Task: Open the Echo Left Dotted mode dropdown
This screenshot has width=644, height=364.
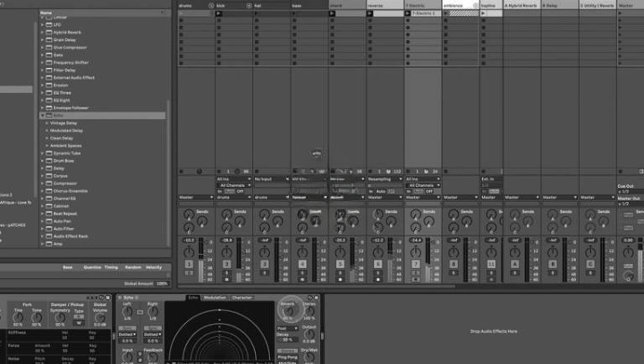Action: (127, 334)
